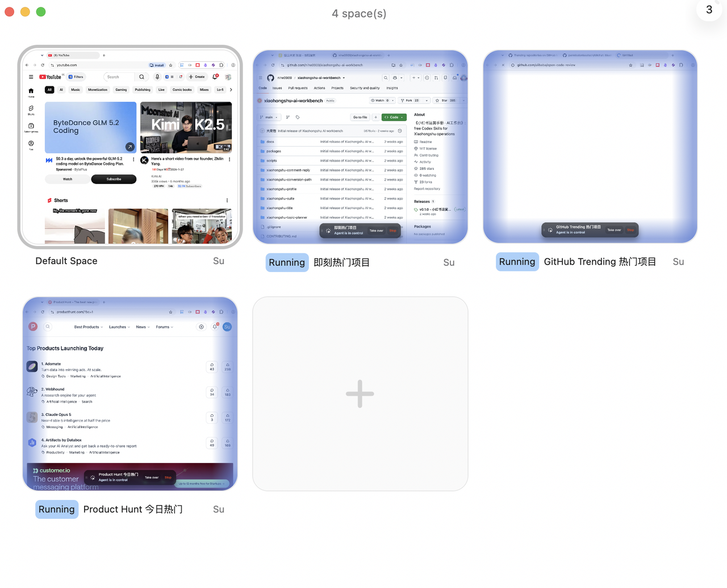Open the You section in YouTube sidebar
The image size is (727, 588).
(31, 145)
